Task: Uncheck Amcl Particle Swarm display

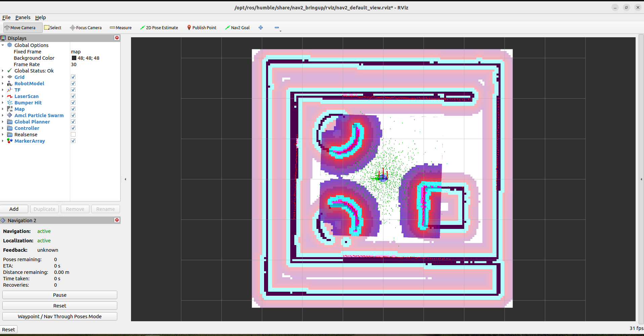Action: (x=73, y=115)
